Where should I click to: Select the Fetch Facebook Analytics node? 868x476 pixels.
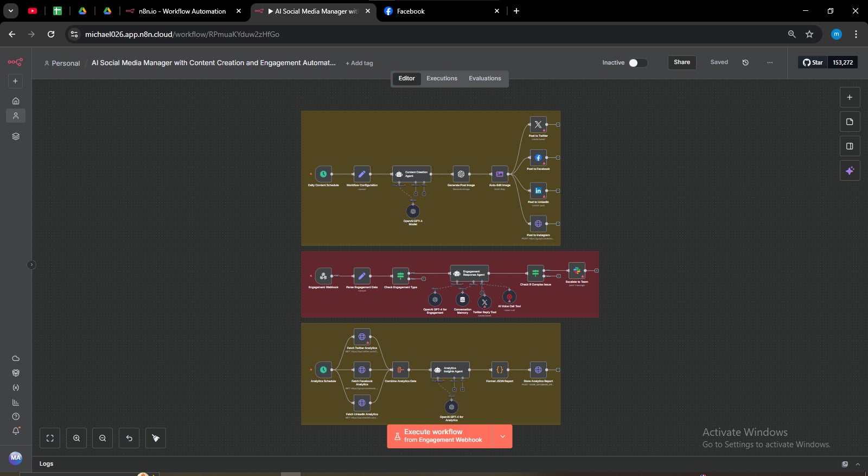click(x=362, y=370)
